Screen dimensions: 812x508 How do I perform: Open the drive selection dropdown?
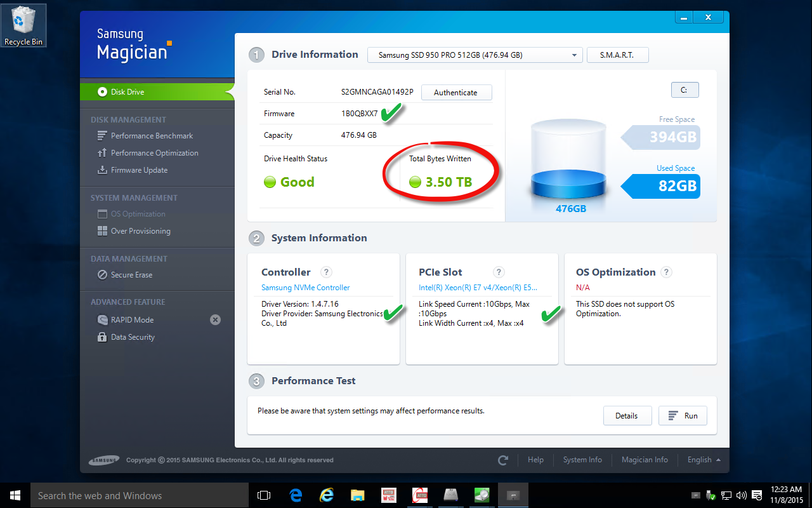tap(475, 55)
